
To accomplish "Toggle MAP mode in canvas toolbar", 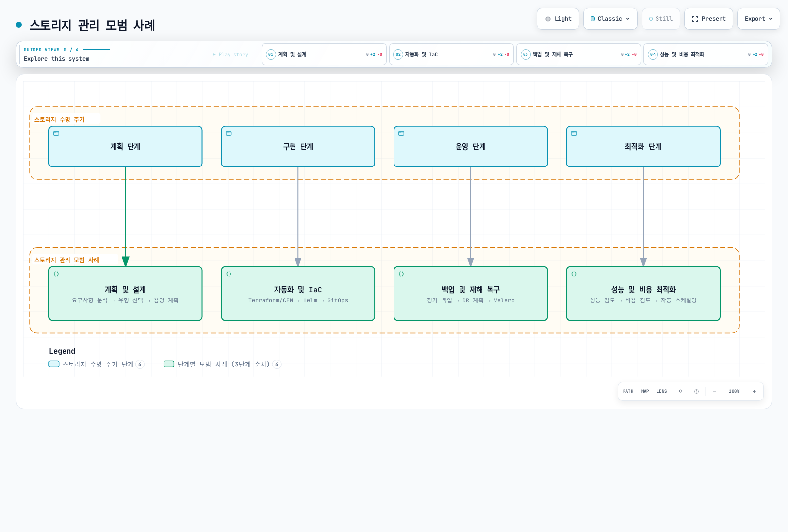I will [x=645, y=391].
